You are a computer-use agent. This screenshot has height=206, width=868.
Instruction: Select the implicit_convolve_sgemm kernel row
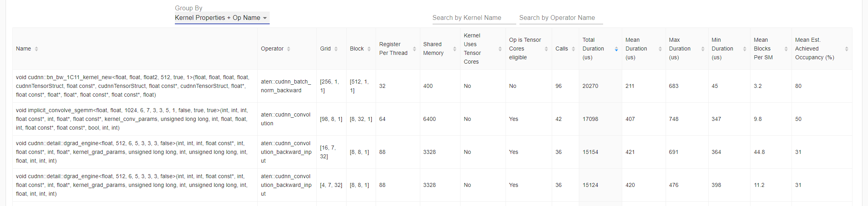point(132,119)
